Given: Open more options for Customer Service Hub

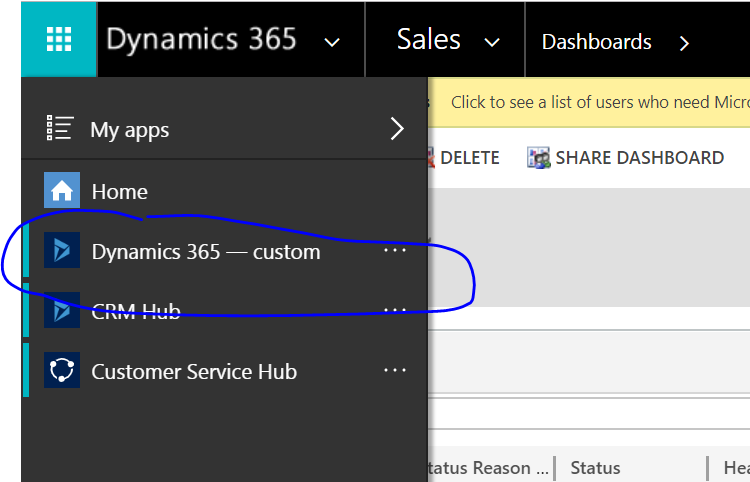Looking at the screenshot, I should click(x=395, y=370).
